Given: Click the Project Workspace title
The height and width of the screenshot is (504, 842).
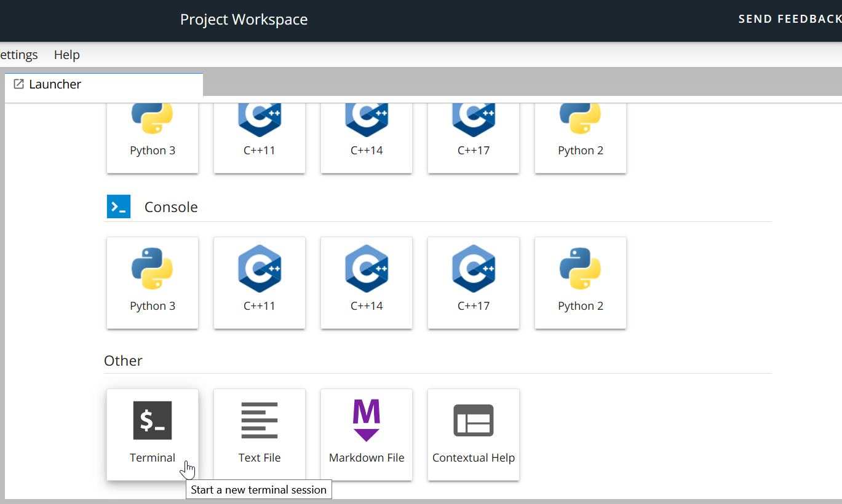Looking at the screenshot, I should (244, 20).
